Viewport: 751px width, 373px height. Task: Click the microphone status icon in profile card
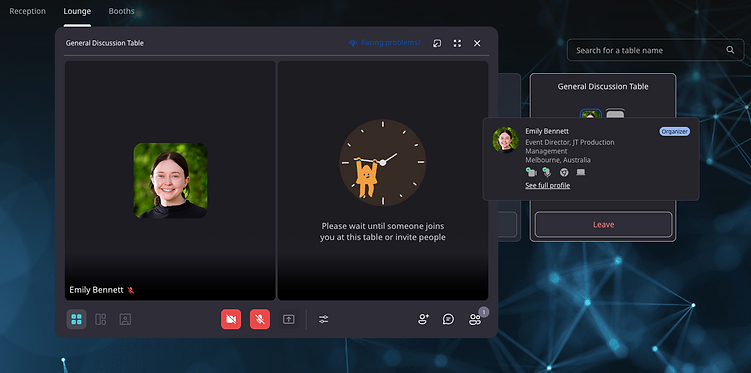coord(547,172)
